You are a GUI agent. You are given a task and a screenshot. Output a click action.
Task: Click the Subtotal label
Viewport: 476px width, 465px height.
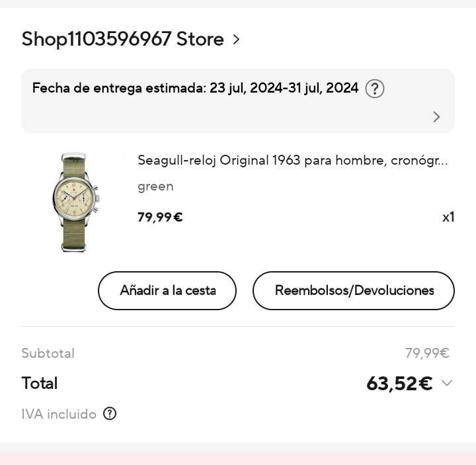coord(48,353)
